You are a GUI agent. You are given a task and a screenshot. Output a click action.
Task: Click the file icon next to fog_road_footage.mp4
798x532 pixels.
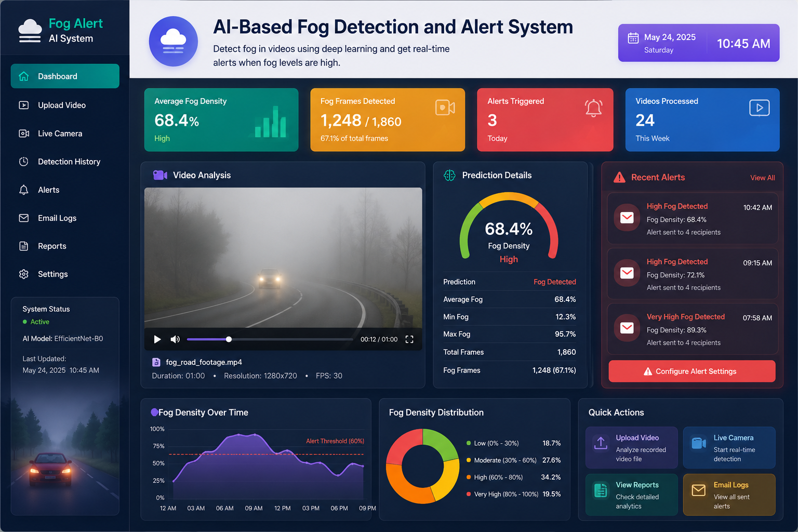(x=156, y=362)
